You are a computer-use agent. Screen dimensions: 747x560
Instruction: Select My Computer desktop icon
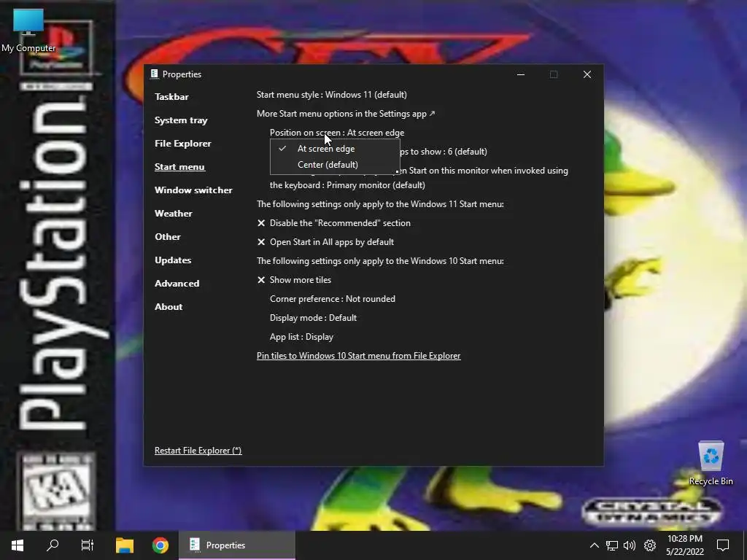(x=28, y=31)
